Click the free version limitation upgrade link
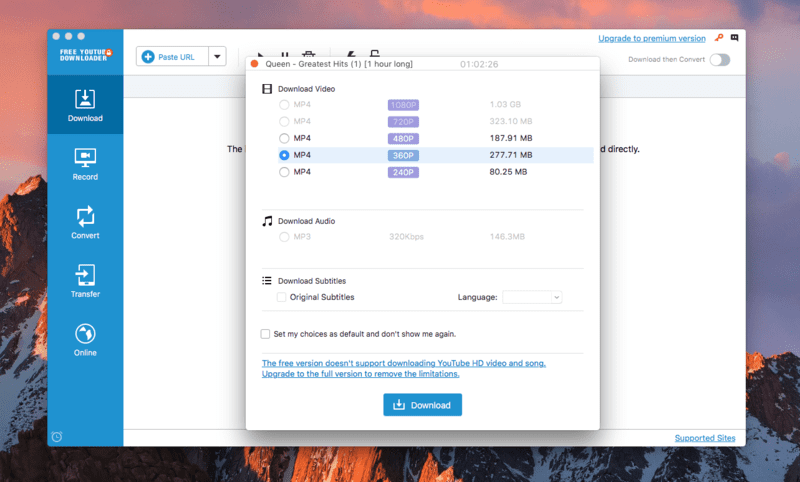The image size is (800, 482). coord(404,368)
